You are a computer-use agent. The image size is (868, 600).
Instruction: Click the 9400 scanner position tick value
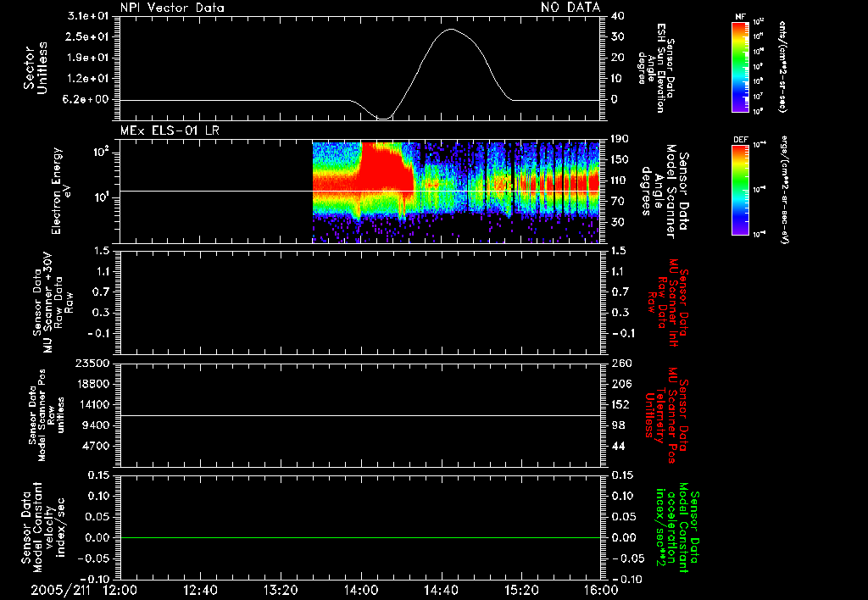[97, 425]
